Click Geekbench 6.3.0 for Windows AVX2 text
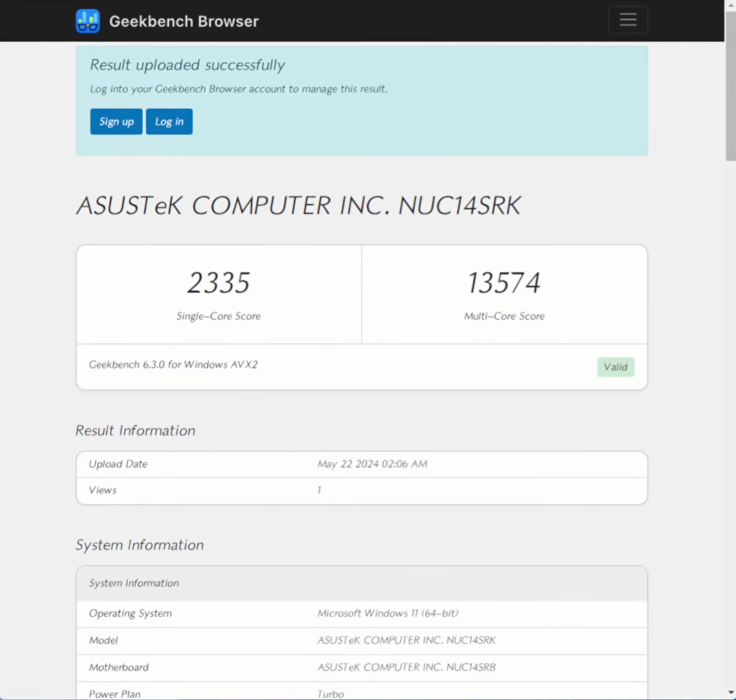Viewport: 736px width, 700px height. point(173,365)
